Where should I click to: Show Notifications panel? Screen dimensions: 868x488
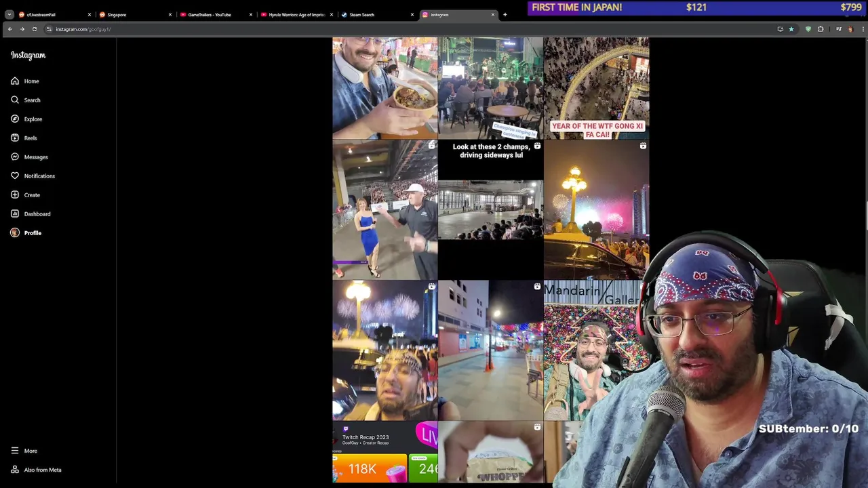tap(33, 176)
